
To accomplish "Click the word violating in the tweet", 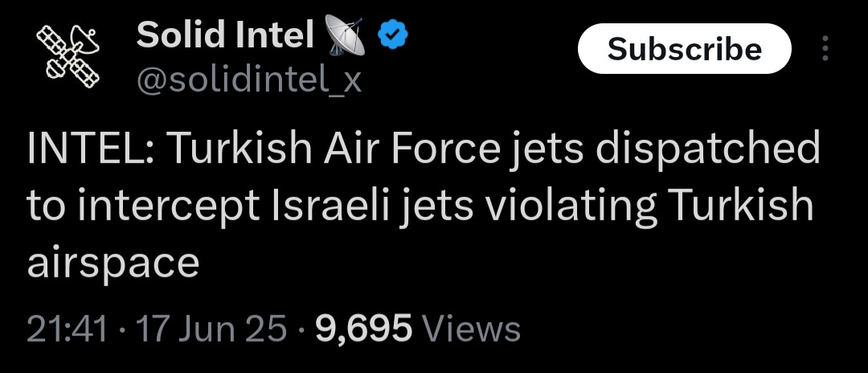I will pyautogui.click(x=567, y=207).
